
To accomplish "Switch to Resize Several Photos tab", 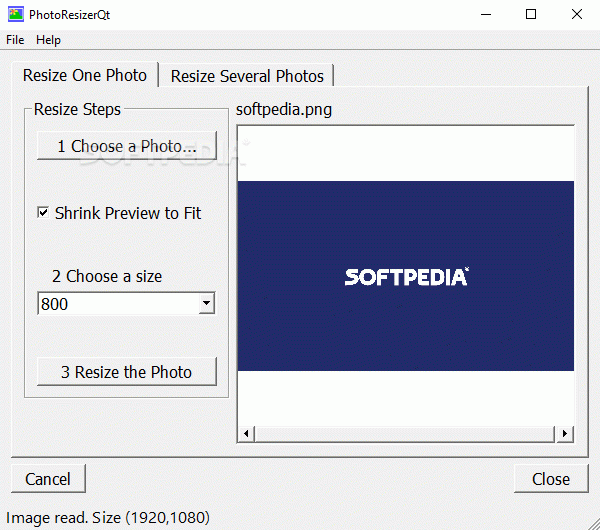I will pyautogui.click(x=247, y=76).
